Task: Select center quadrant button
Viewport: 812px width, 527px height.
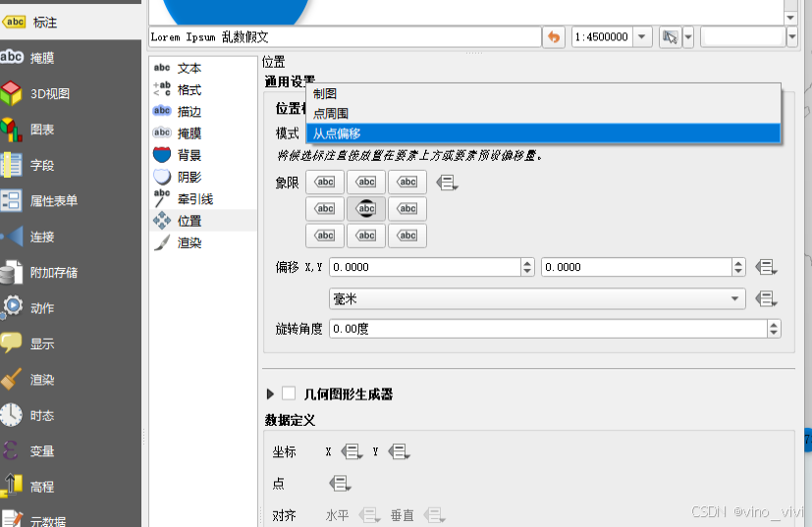Action: (x=366, y=209)
